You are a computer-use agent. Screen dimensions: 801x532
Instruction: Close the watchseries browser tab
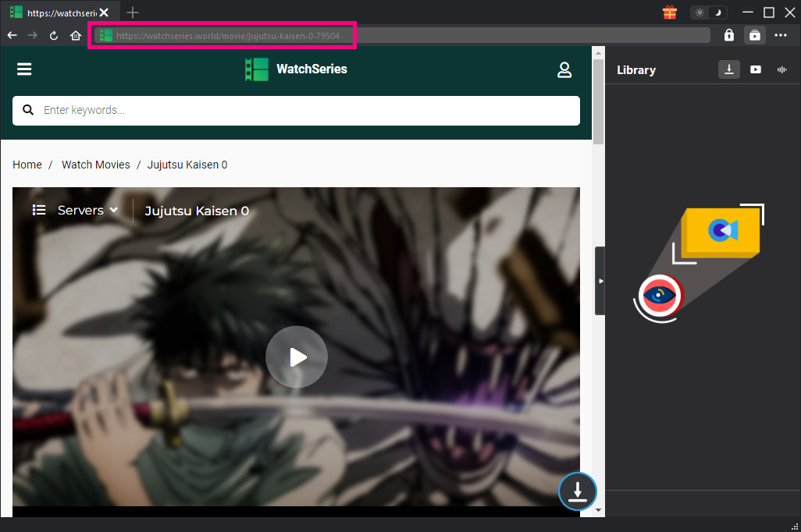[104, 12]
